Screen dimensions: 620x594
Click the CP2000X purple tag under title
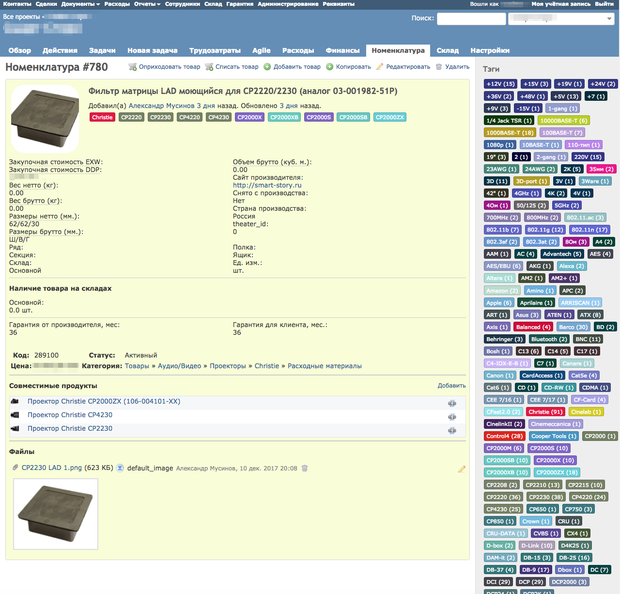click(250, 117)
